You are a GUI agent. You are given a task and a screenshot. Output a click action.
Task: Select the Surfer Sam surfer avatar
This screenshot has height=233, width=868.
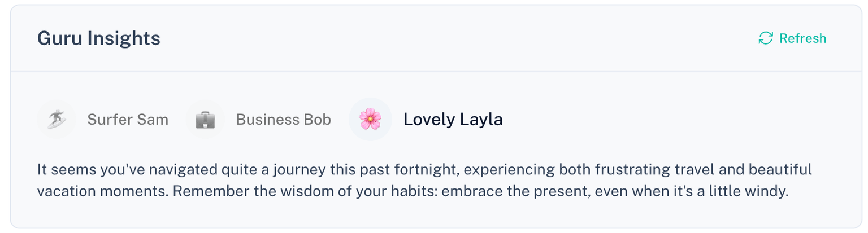tap(56, 120)
